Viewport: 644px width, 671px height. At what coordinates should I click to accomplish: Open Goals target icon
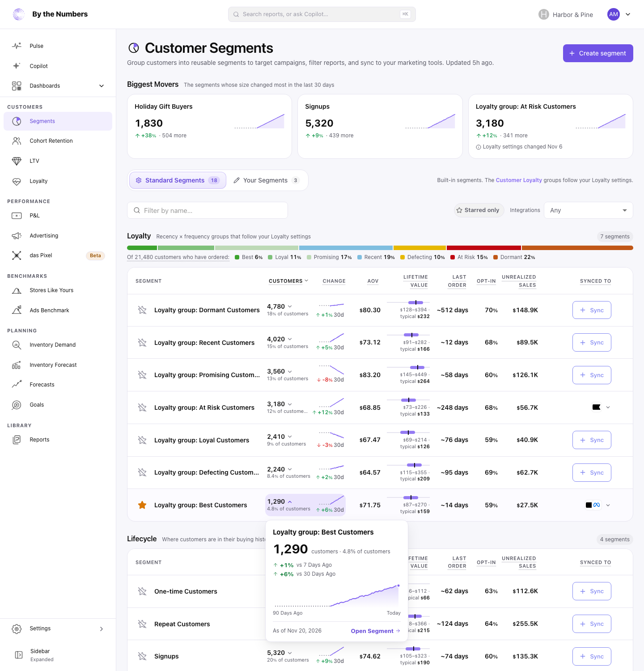(17, 405)
